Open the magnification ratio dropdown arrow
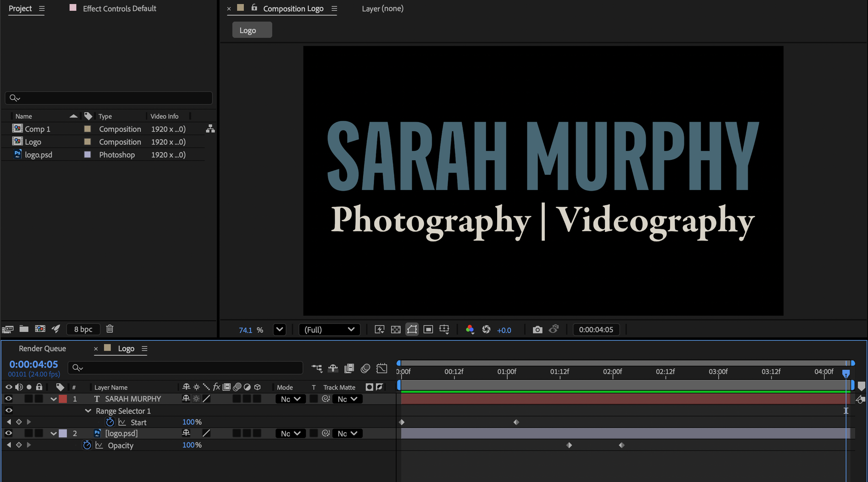Viewport: 868px width, 482px height. pos(279,329)
